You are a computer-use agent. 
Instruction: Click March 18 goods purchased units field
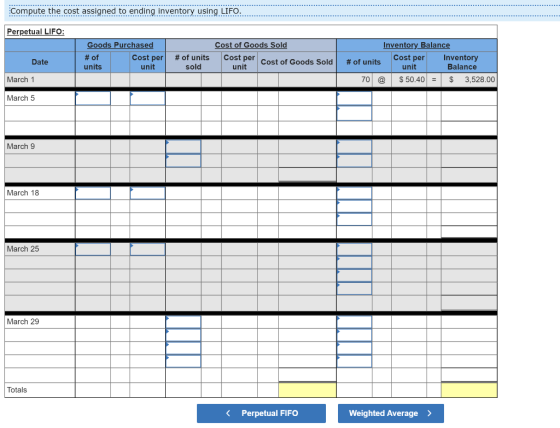[x=93, y=193]
